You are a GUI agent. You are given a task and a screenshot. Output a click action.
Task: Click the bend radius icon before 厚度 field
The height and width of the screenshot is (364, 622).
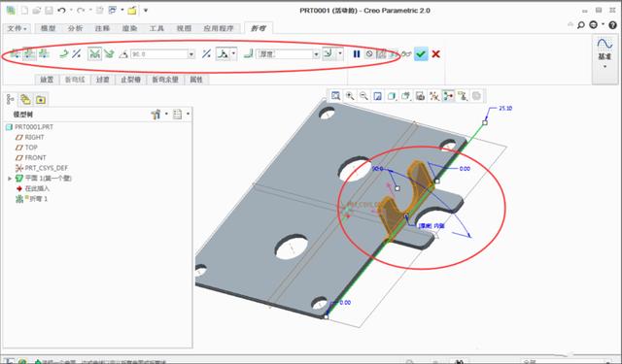(x=249, y=53)
